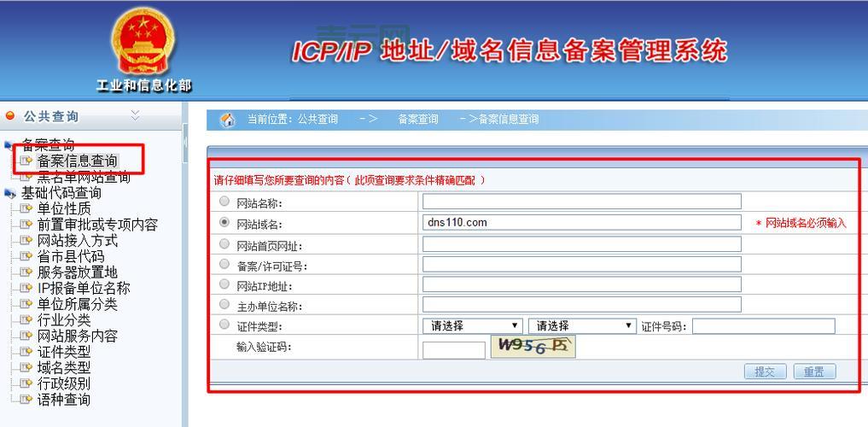This screenshot has height=427, width=868.
Task: Click icon next to 网站接入方式
Action: (26, 240)
